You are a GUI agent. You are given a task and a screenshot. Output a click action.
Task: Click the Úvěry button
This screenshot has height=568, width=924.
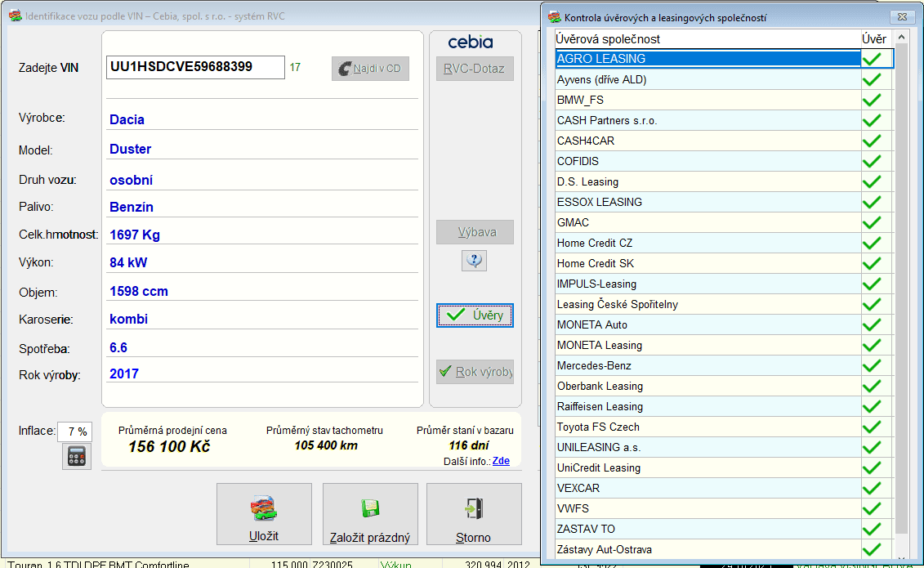[475, 315]
